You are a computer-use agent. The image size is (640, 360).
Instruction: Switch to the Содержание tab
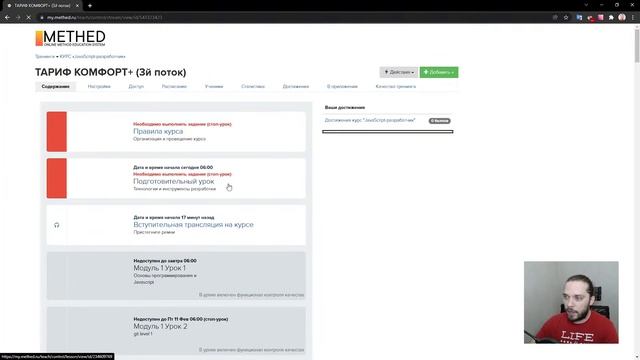point(56,87)
